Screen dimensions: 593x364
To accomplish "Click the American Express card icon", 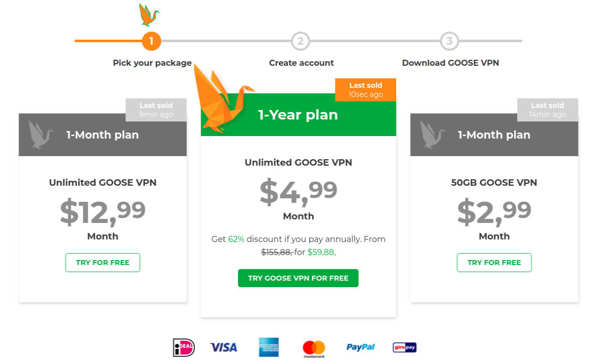I will coord(269,347).
